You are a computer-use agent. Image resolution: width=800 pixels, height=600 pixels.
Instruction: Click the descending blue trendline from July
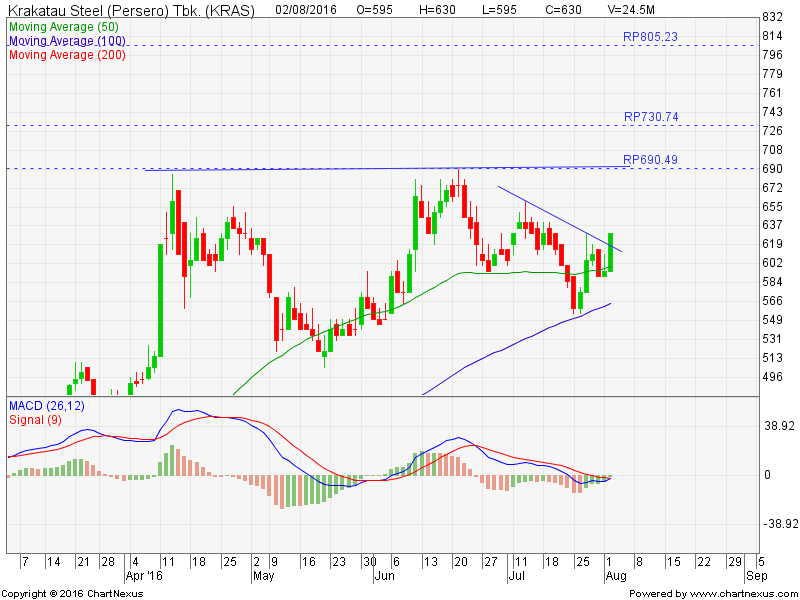(x=560, y=219)
